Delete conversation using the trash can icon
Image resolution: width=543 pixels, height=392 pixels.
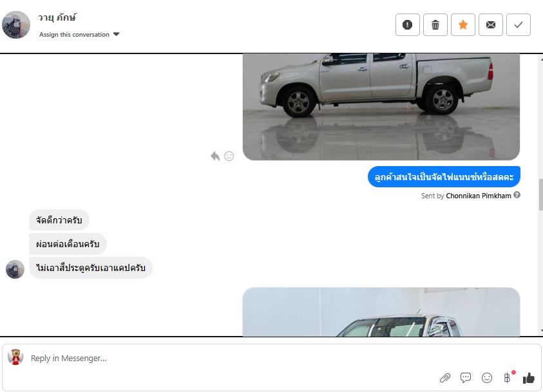pyautogui.click(x=435, y=25)
